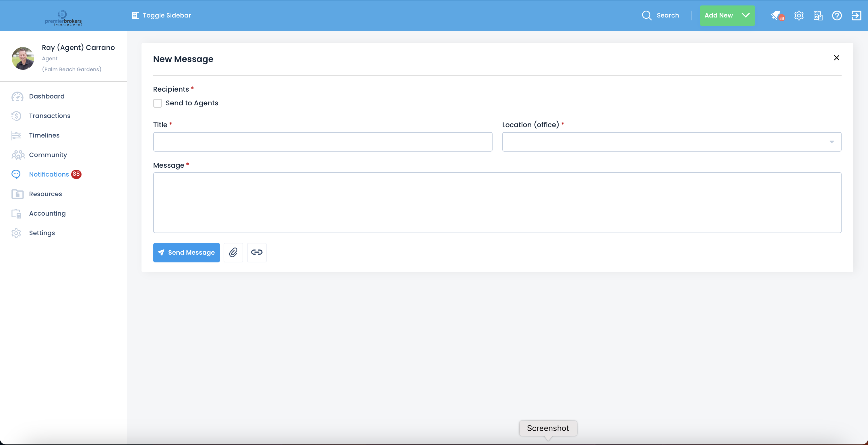Click the Dashboard gauge icon
The width and height of the screenshot is (868, 445).
pyautogui.click(x=17, y=96)
